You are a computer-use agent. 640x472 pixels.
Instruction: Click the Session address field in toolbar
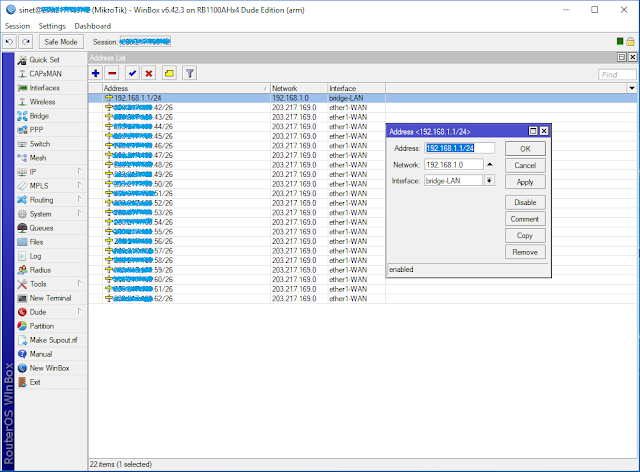[145, 42]
